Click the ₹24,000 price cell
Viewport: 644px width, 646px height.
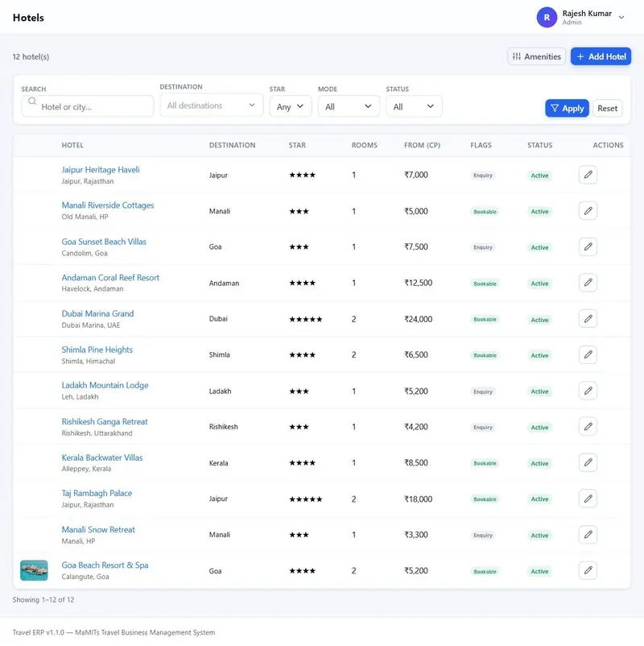[x=419, y=319]
